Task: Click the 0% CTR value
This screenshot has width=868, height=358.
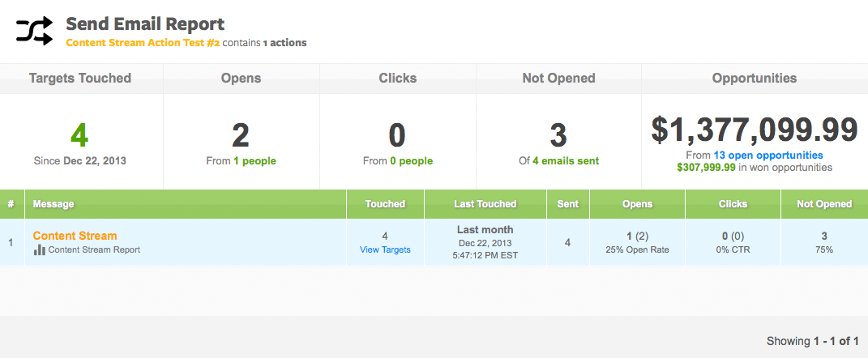Action: [x=733, y=249]
